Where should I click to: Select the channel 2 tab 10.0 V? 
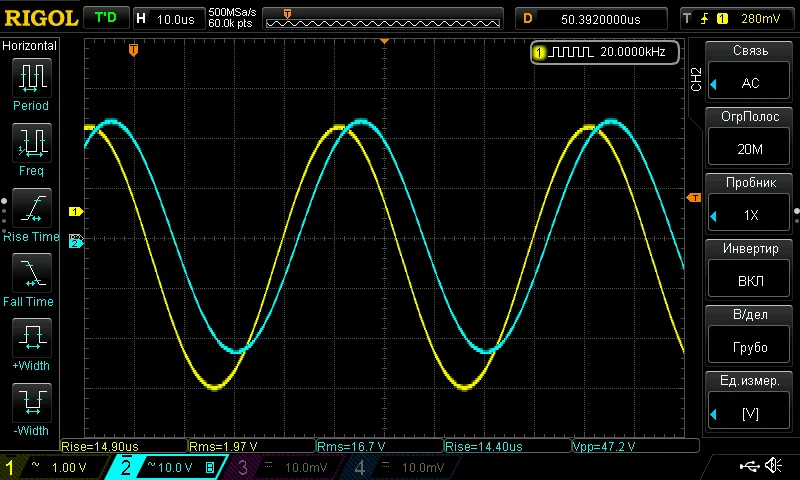coord(166,467)
